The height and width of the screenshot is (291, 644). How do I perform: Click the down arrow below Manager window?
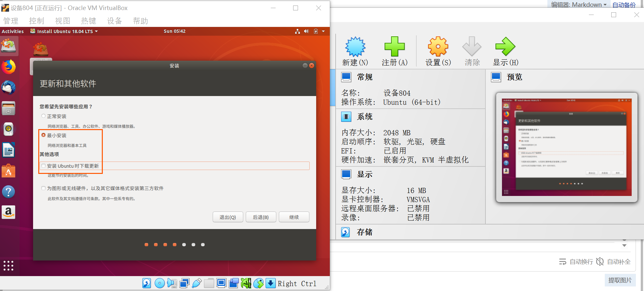click(624, 246)
